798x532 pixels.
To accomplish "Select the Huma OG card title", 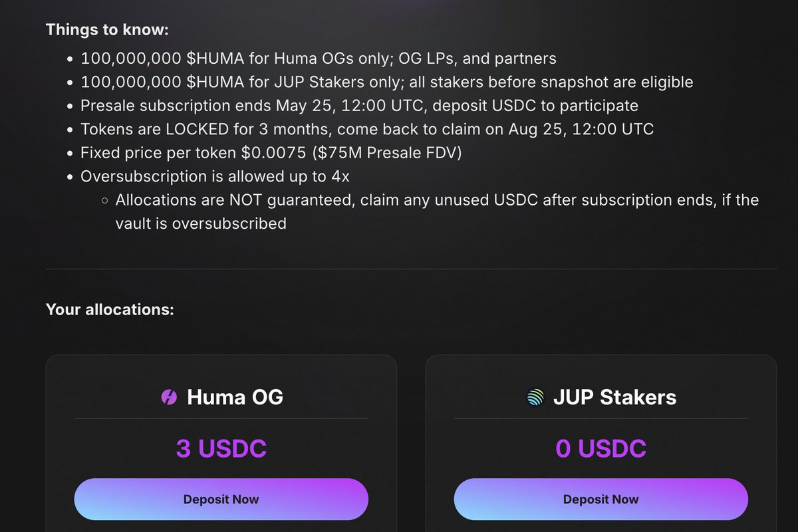I will (x=235, y=398).
